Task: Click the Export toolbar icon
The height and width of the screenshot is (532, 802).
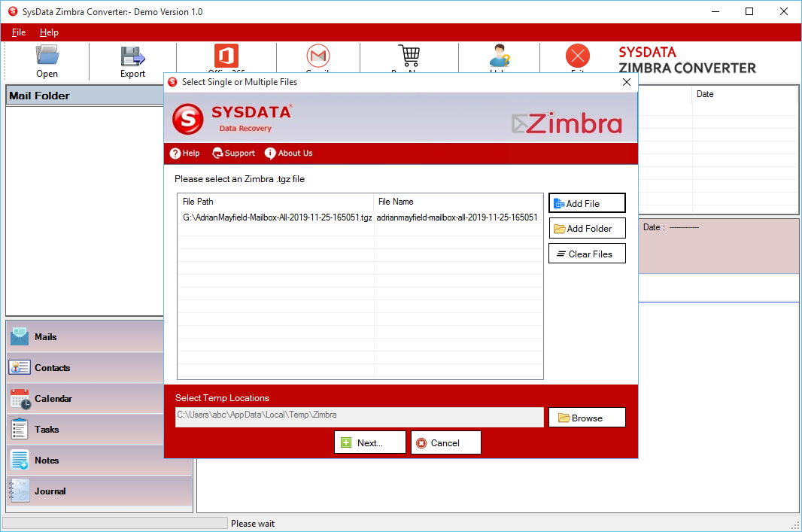Action: pos(132,56)
